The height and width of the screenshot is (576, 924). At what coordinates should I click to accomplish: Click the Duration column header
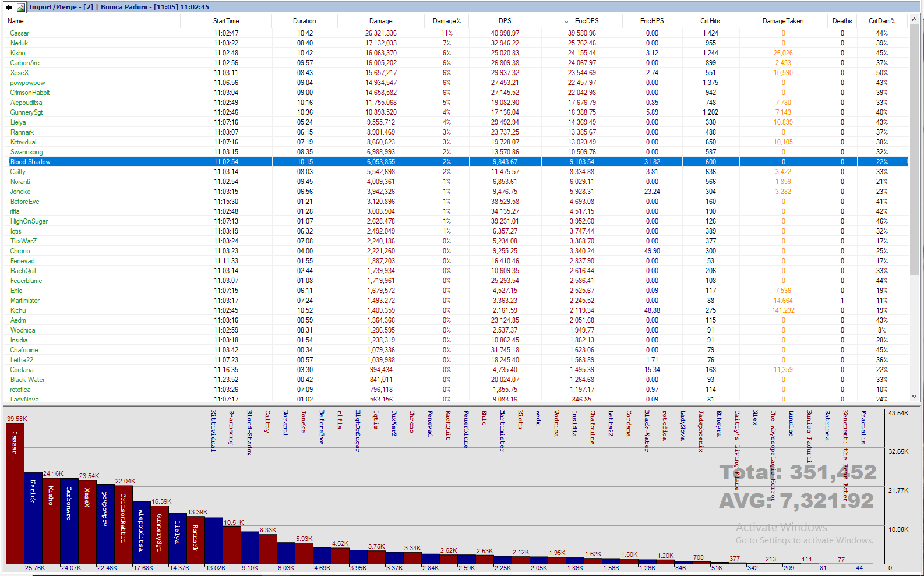304,21
